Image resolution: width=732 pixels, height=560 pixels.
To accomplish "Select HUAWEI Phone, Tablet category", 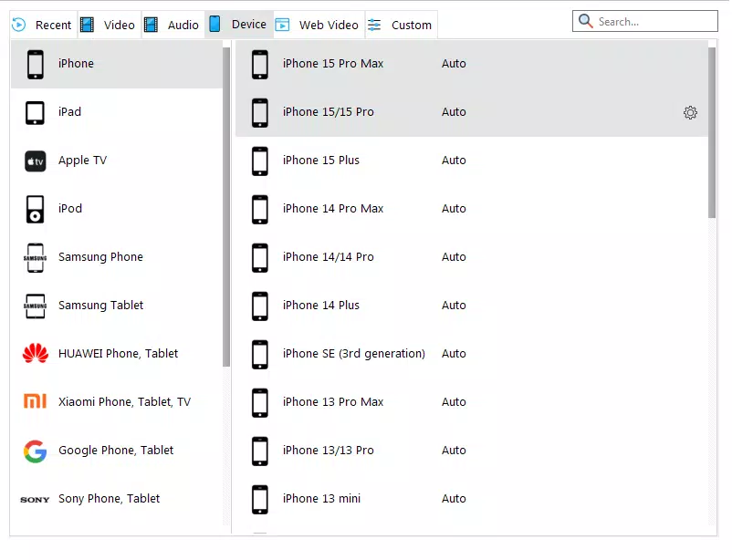I will [118, 354].
